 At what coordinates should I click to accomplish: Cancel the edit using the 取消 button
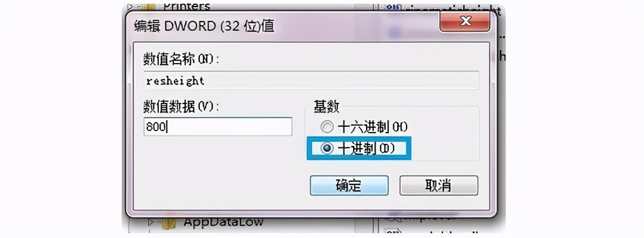click(x=438, y=186)
